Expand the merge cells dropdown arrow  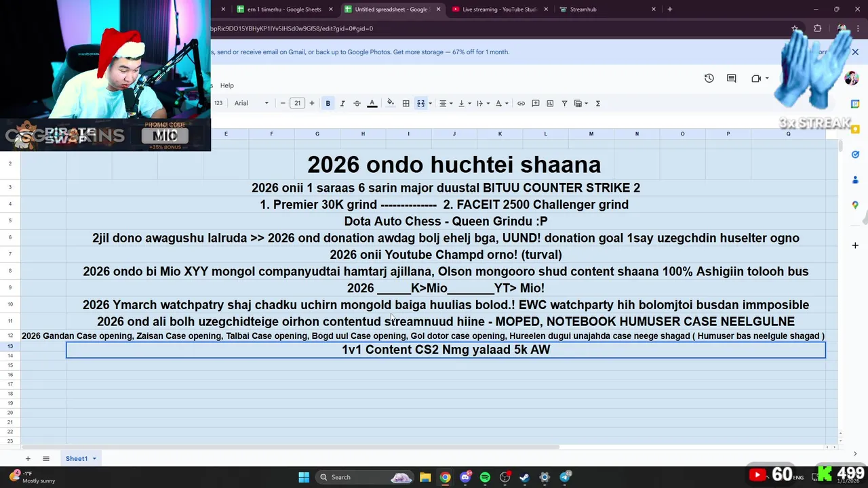pyautogui.click(x=430, y=104)
